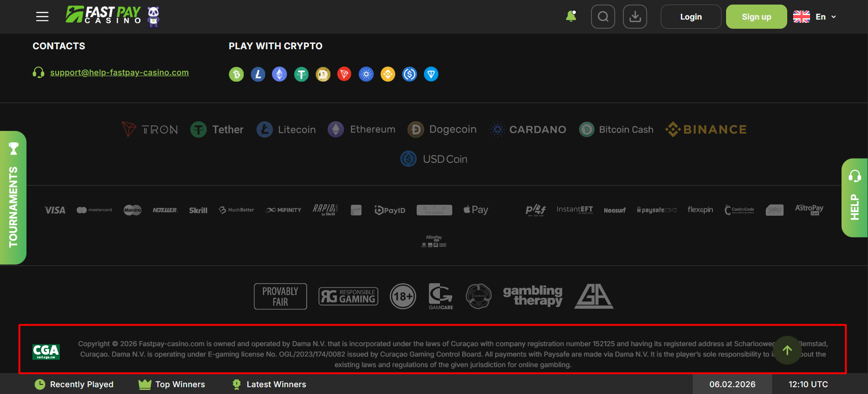Click the Skrill payment logo

point(198,210)
